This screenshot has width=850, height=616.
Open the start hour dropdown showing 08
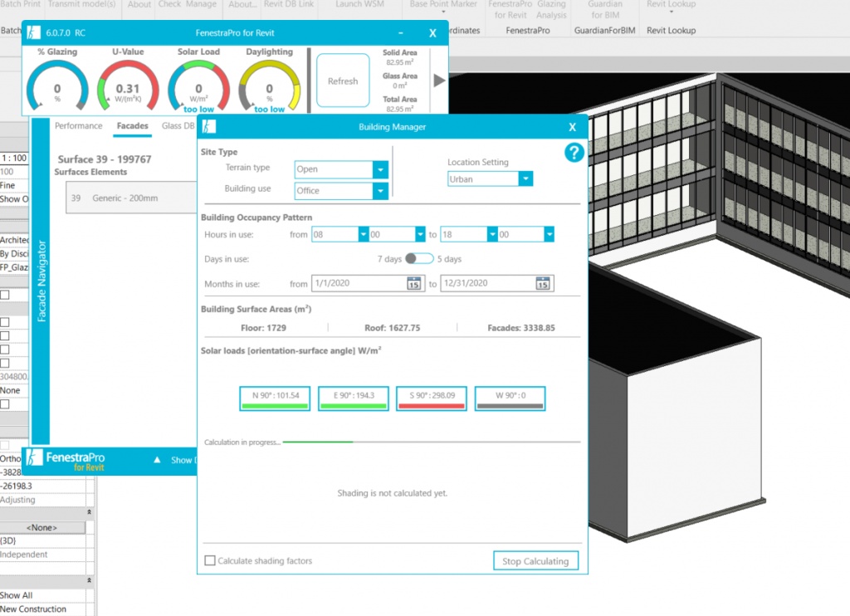click(x=364, y=234)
